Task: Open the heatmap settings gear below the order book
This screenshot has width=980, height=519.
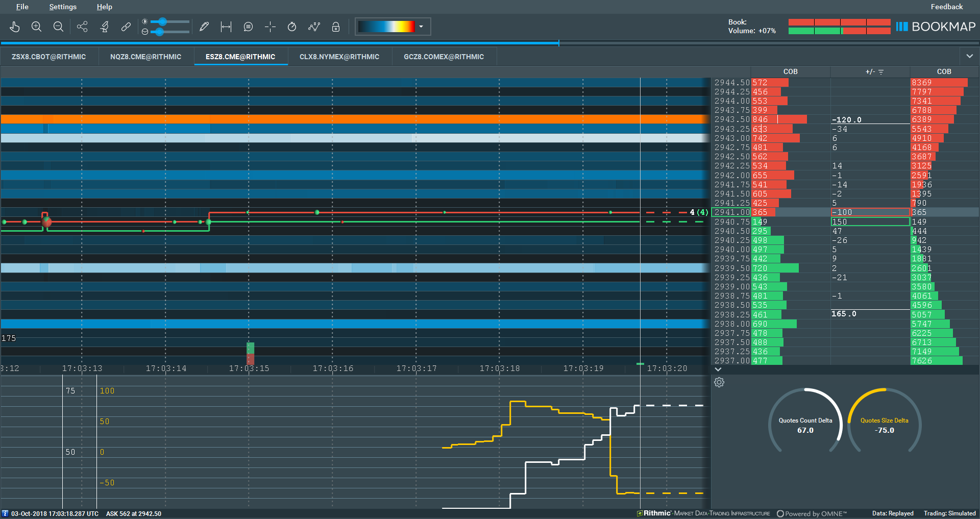Action: coord(720,382)
